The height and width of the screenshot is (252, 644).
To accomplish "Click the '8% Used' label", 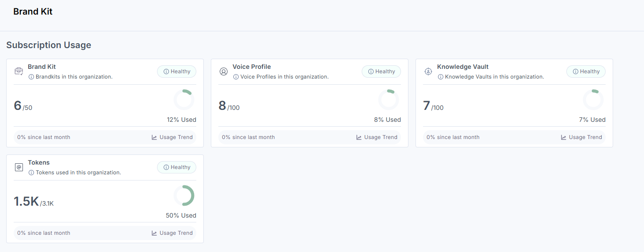I will coord(388,120).
